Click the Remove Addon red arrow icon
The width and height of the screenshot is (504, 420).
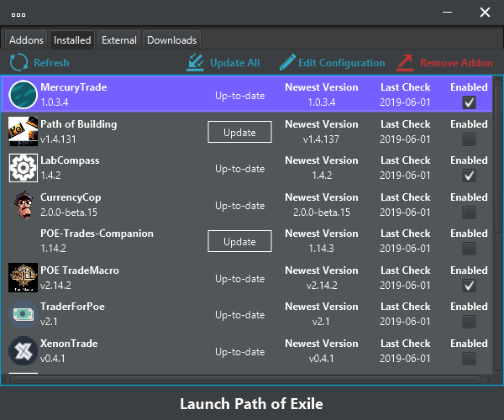(405, 62)
